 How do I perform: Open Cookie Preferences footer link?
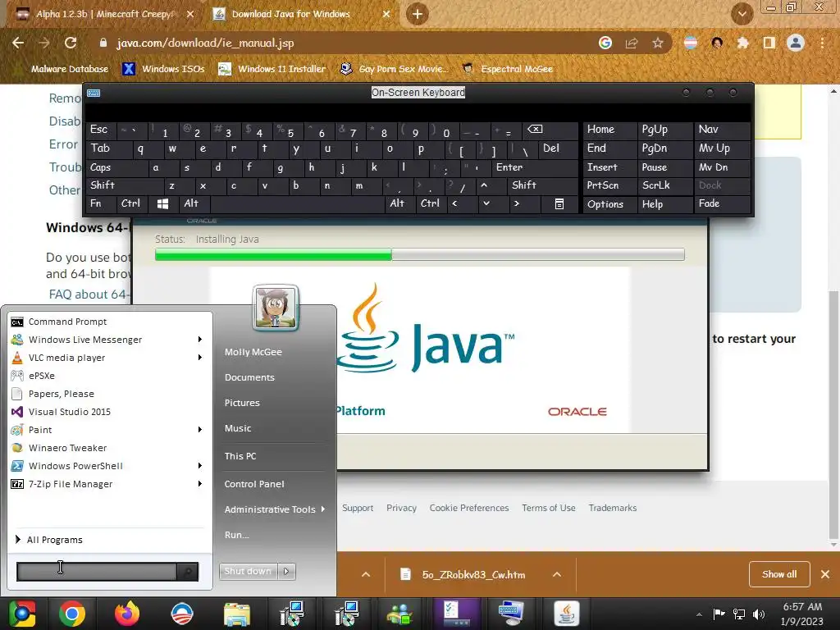[469, 508]
